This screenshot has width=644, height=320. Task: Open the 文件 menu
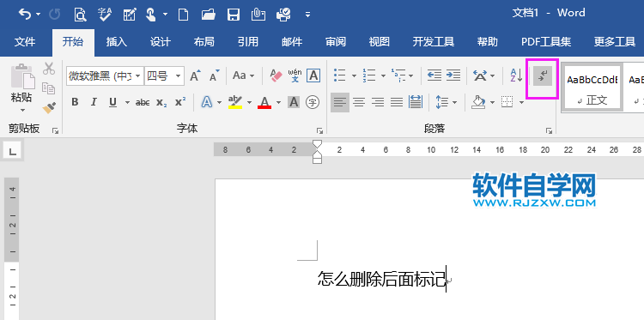pyautogui.click(x=25, y=41)
